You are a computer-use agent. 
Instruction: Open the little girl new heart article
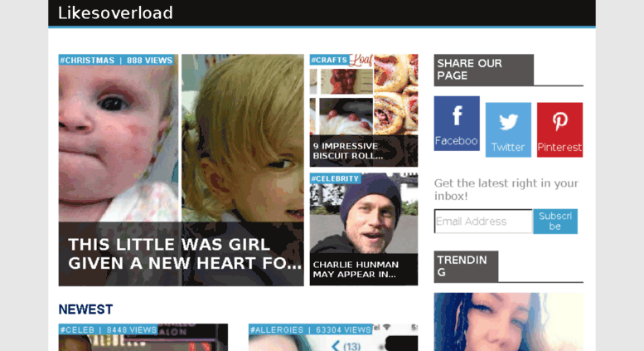pos(182,170)
